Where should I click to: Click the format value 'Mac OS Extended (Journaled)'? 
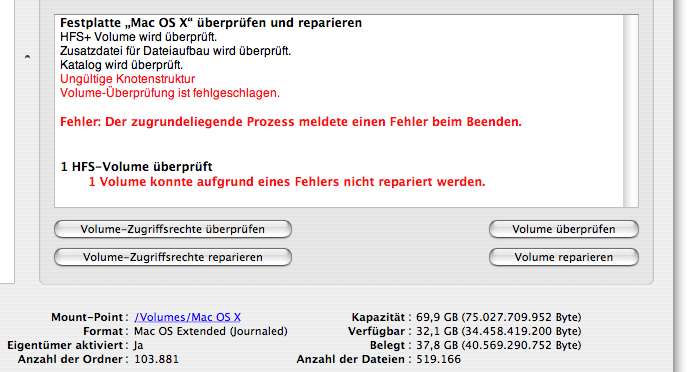pyautogui.click(x=211, y=331)
